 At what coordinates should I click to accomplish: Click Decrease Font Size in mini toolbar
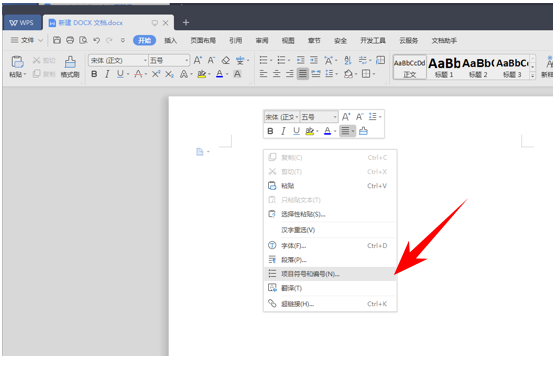click(x=359, y=117)
